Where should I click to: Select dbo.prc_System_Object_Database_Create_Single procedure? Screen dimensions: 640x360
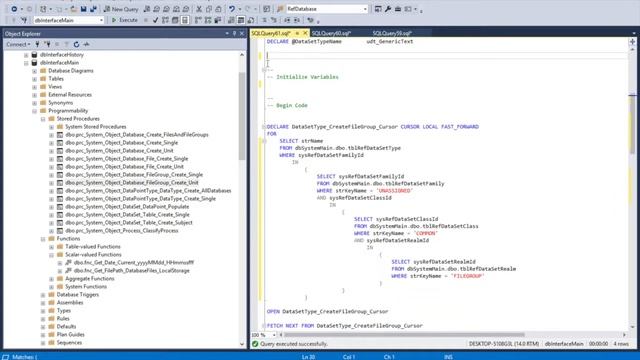click(122, 143)
